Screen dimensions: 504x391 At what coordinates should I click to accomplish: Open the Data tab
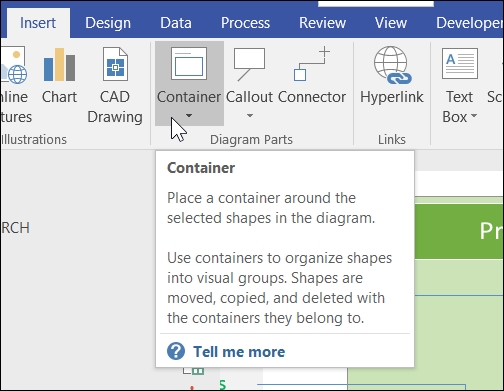click(x=176, y=23)
